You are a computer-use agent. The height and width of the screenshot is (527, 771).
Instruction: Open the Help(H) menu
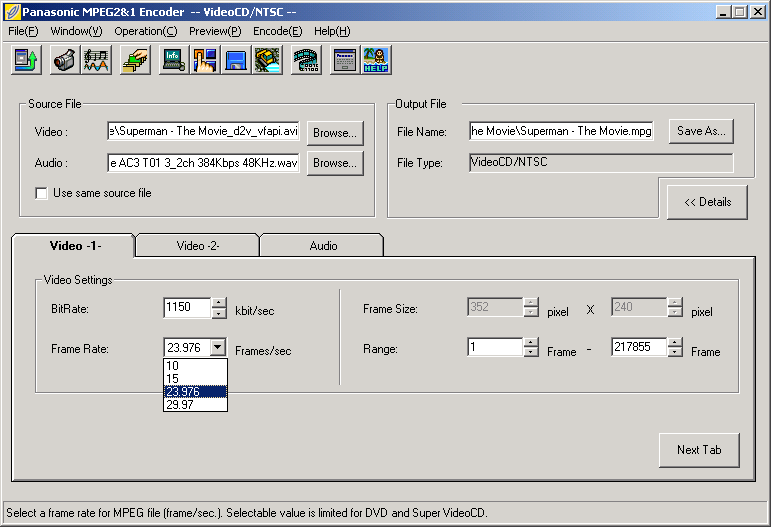click(332, 31)
